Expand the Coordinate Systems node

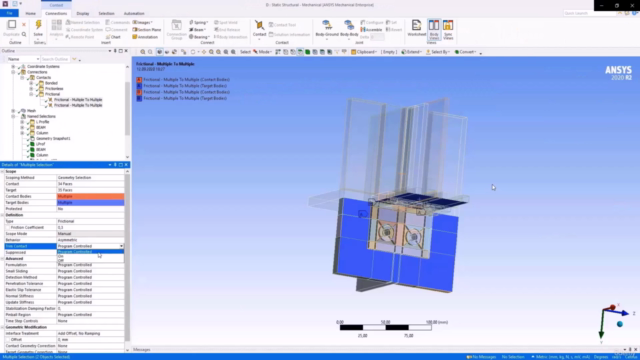[x=13, y=67]
